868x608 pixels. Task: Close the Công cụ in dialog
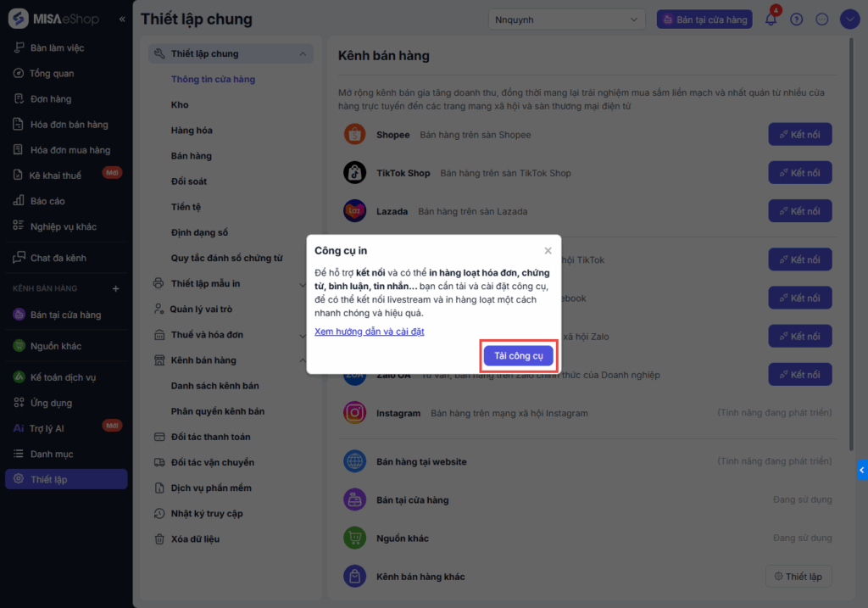point(548,251)
